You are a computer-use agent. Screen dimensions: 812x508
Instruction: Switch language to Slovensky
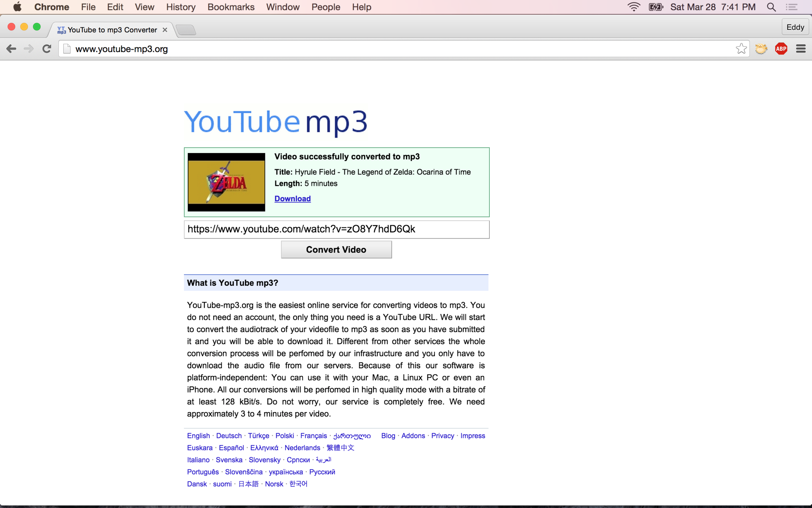click(x=264, y=460)
